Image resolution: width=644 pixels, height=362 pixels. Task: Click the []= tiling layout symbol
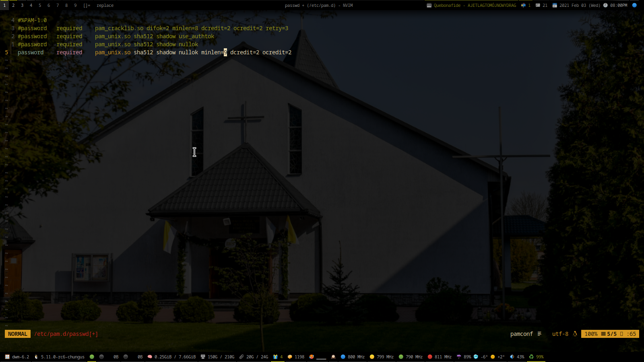coord(87,5)
